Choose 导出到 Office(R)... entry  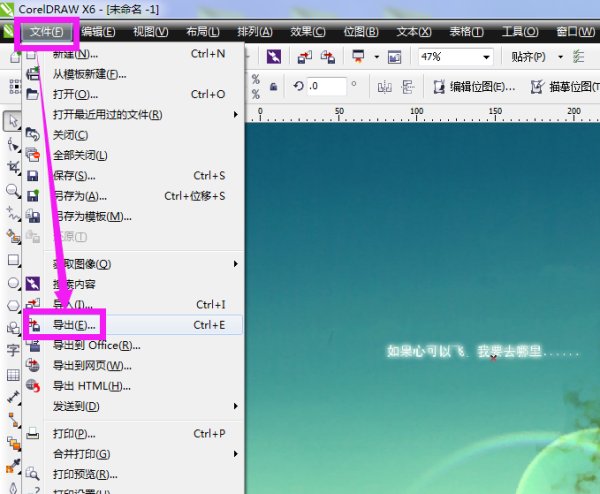(133, 346)
